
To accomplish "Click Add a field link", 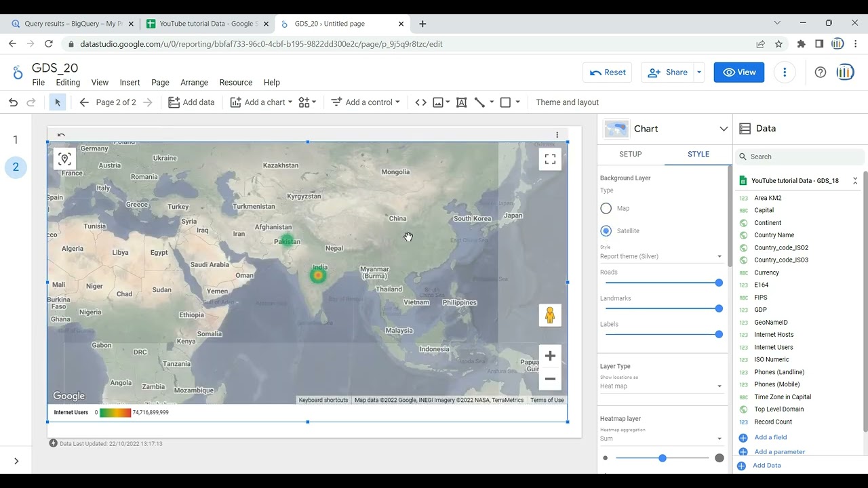I will [x=770, y=438].
